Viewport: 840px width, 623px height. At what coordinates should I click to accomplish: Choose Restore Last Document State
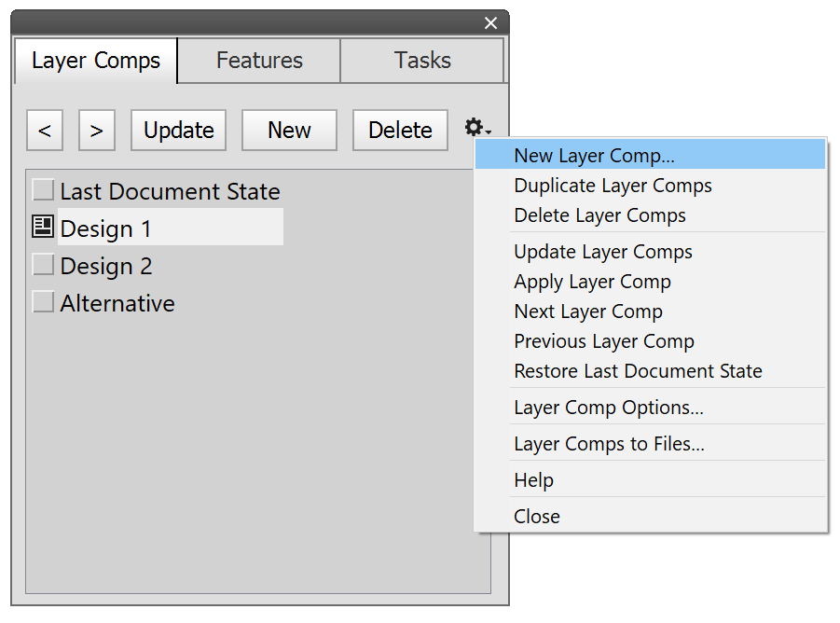638,371
